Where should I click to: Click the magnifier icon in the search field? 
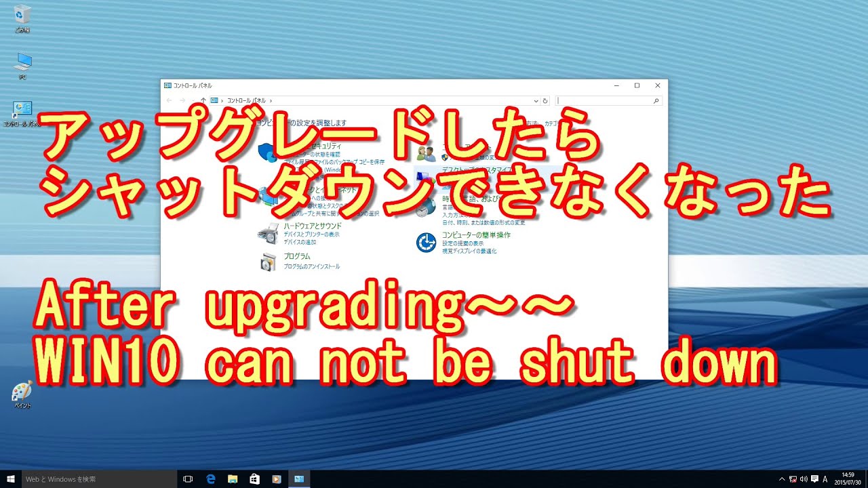pyautogui.click(x=656, y=100)
